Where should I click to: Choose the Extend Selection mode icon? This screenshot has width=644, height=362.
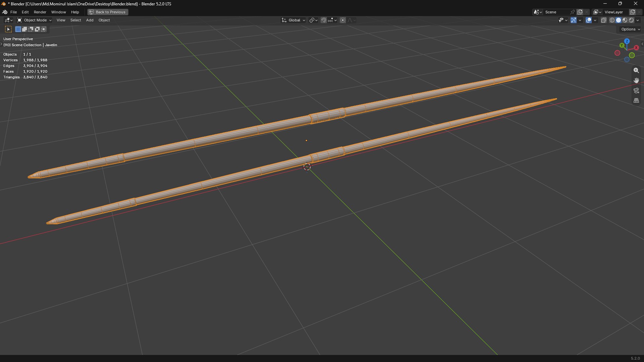click(24, 29)
